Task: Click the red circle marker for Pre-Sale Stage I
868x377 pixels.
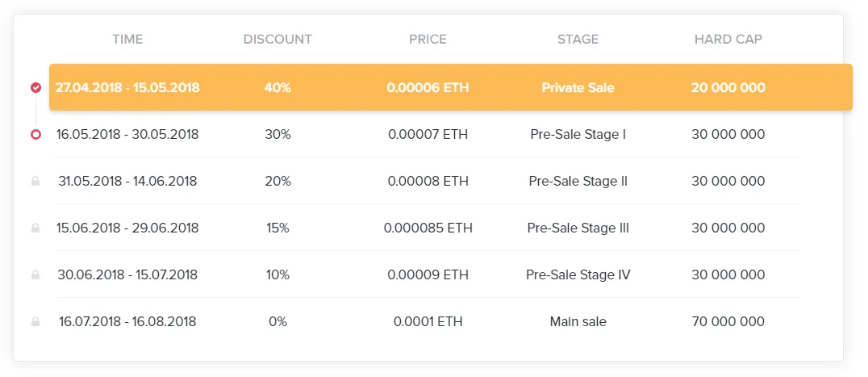Action: coord(35,134)
